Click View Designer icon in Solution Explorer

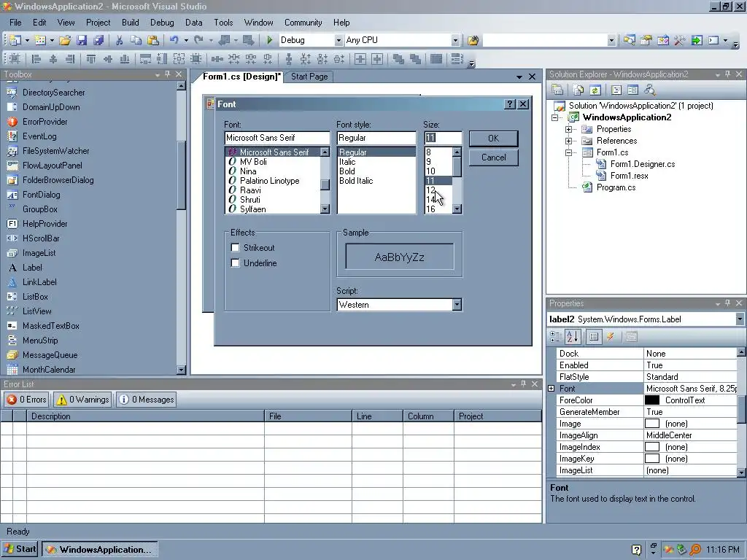632,90
